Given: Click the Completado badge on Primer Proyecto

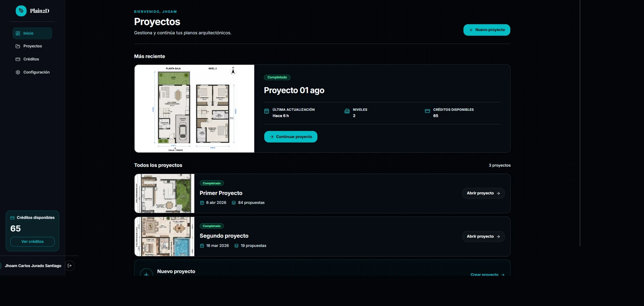Looking at the screenshot, I should (212, 183).
